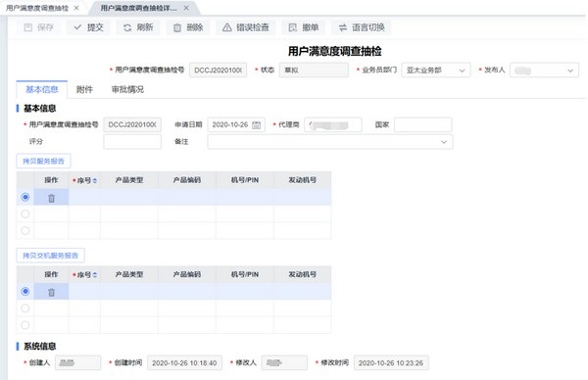588x380 pixels.
Task: Select first radio in 拷贝交机服务报告 table
Action: coord(25,291)
